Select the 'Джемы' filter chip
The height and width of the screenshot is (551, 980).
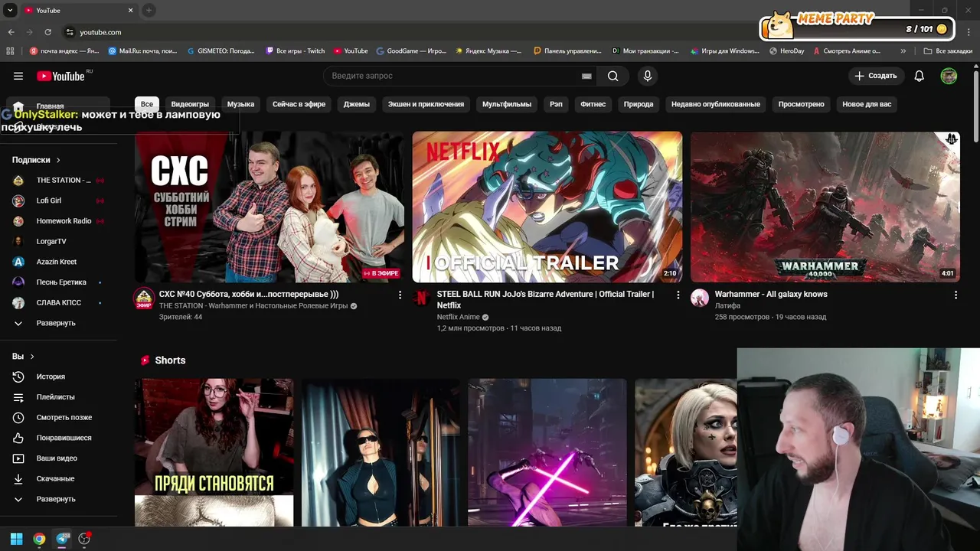pos(357,104)
